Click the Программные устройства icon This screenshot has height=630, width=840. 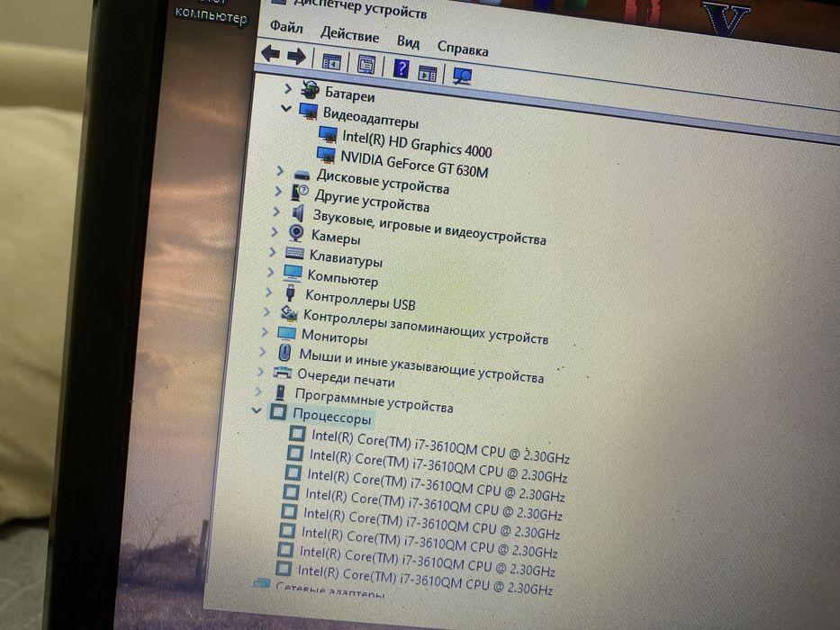coord(280,392)
